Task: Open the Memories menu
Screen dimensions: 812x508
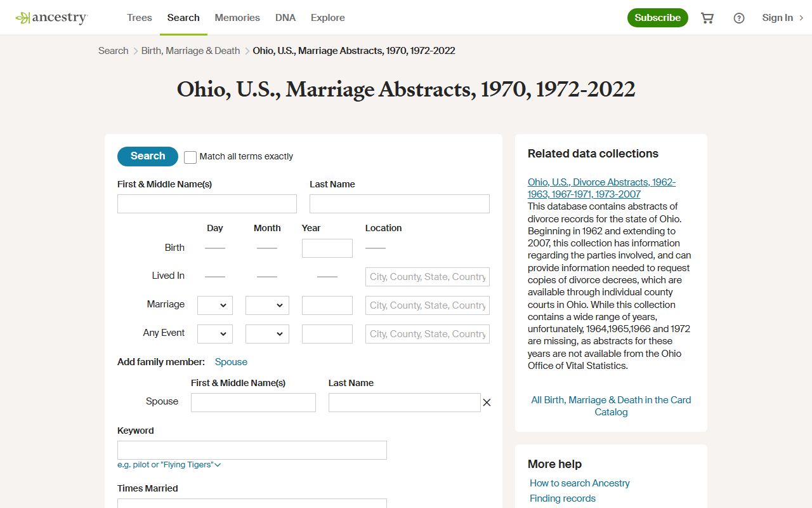Action: 237,18
